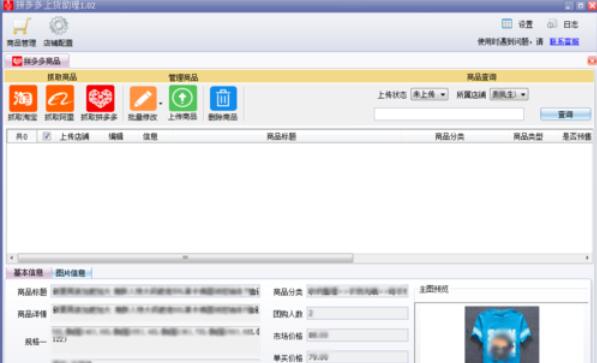Click the 商品类型 column header
The height and width of the screenshot is (363, 597).
coord(528,136)
